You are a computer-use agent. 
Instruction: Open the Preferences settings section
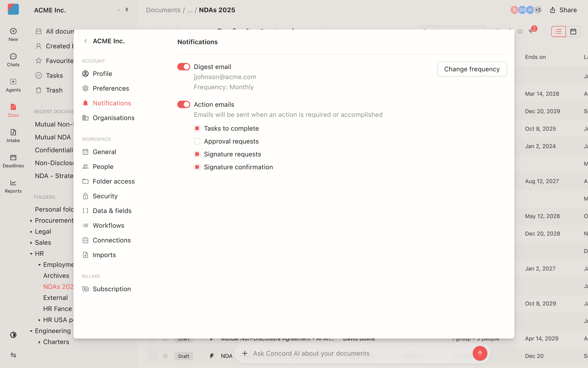click(x=111, y=89)
